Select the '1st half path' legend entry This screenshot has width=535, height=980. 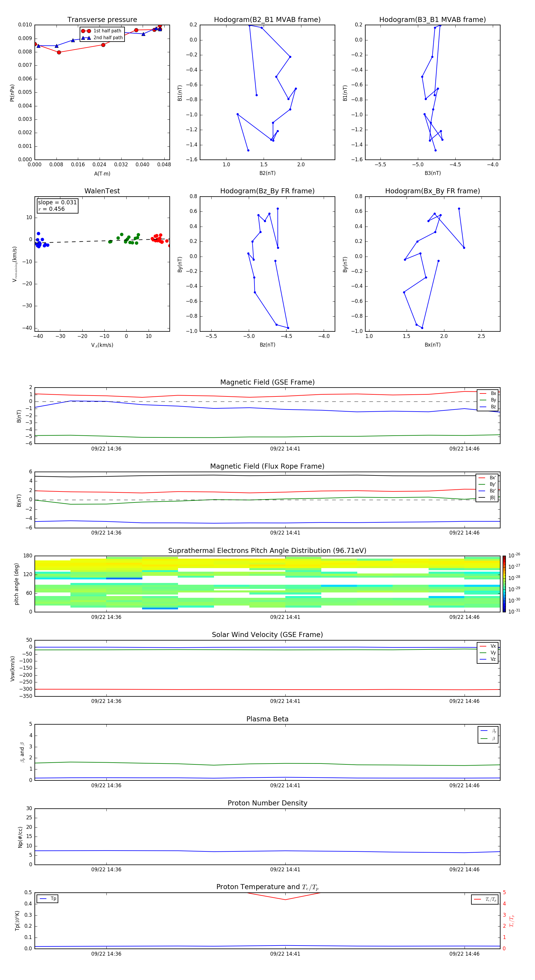tap(102, 31)
